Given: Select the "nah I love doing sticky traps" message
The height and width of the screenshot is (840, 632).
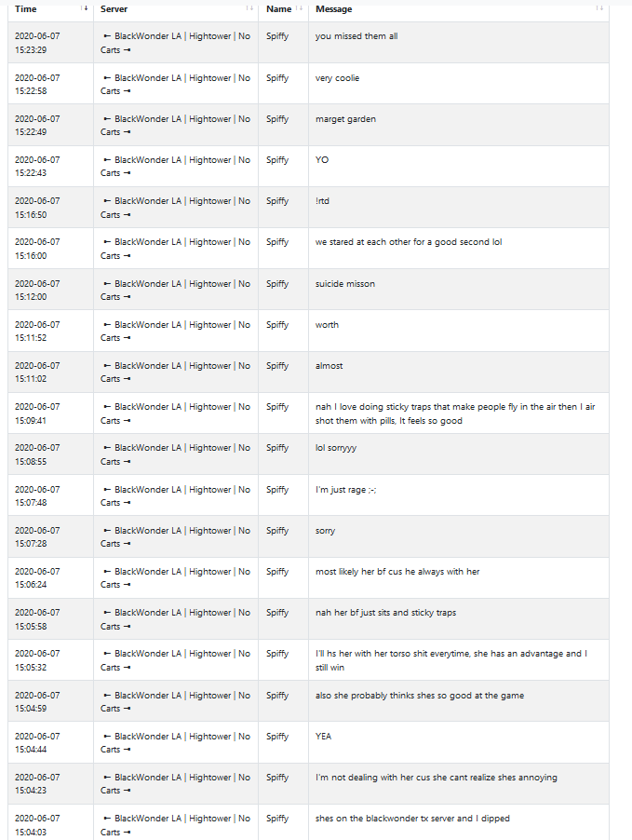Looking at the screenshot, I should (x=455, y=413).
